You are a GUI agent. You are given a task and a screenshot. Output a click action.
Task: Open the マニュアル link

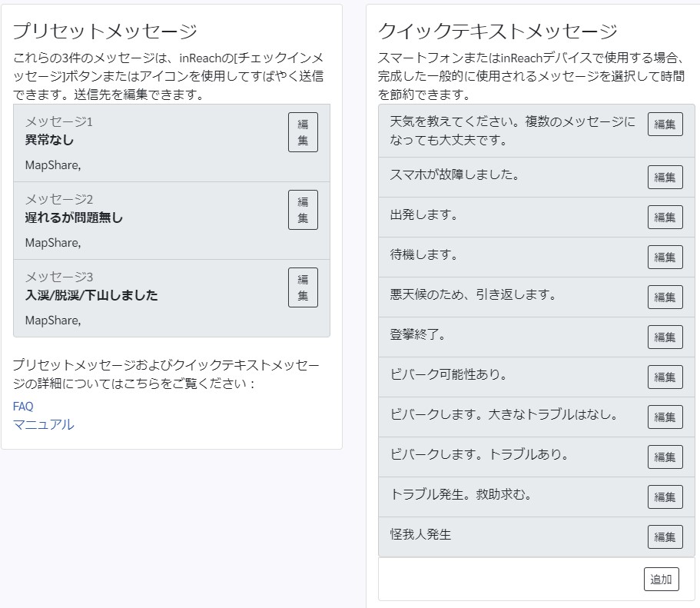pos(43,424)
